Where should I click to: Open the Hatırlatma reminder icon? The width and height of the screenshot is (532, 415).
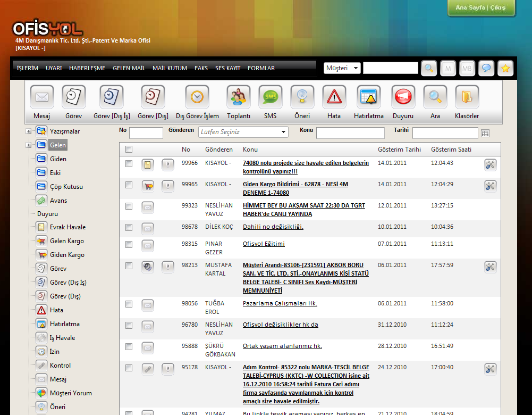(x=369, y=97)
